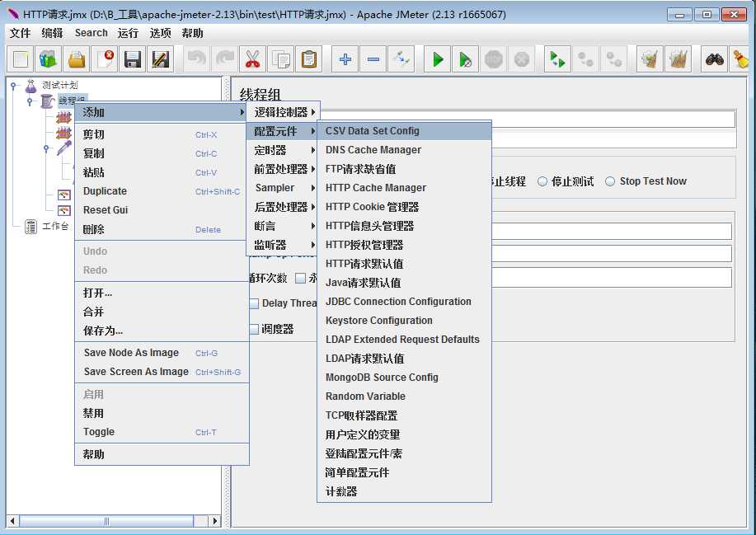Collapse the 测试计划 tree node
This screenshot has height=535, width=756.
click(14, 85)
